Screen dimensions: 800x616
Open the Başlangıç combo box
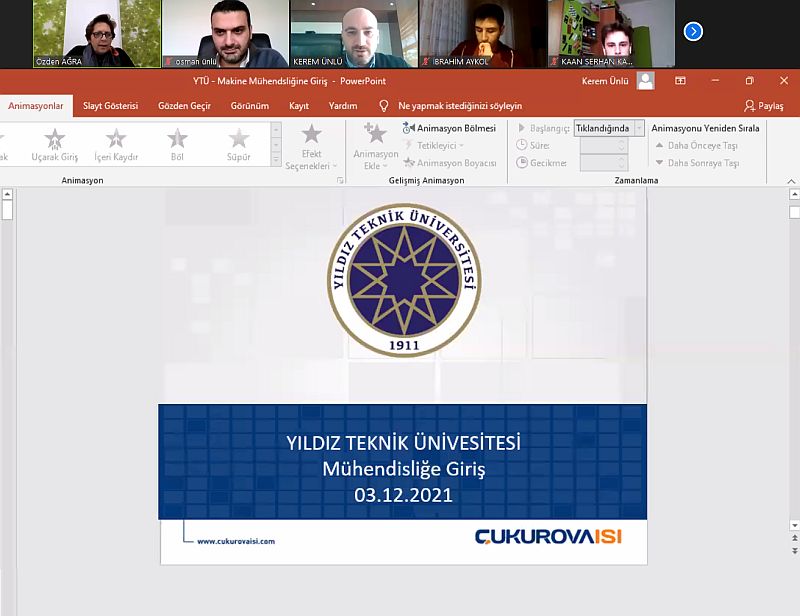tap(609, 128)
